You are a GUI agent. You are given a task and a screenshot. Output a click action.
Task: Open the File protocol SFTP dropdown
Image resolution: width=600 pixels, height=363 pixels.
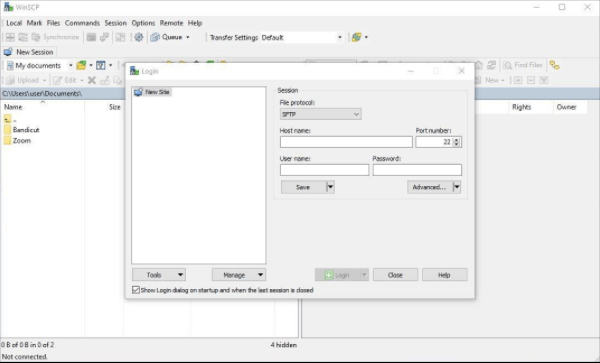320,114
